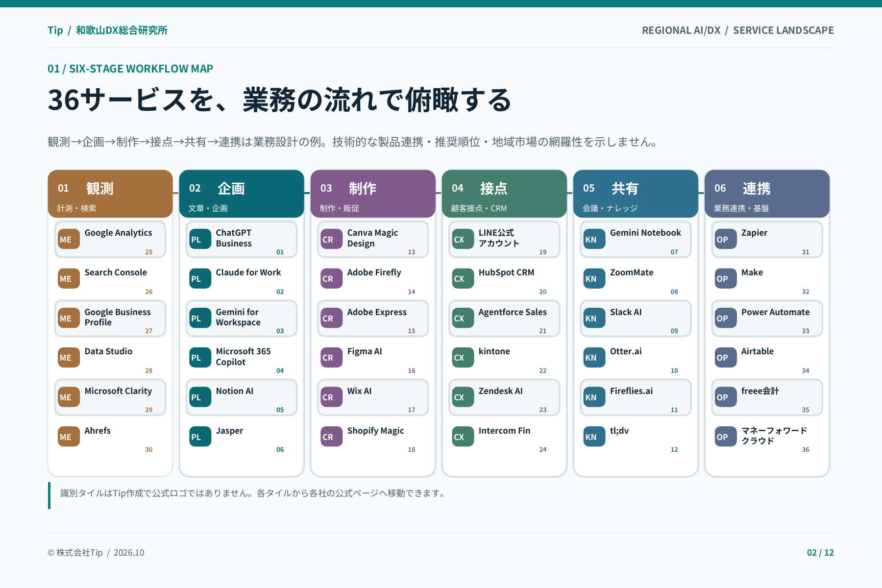Open the Power Automate link
The width and height of the screenshot is (882, 588).
[775, 312]
